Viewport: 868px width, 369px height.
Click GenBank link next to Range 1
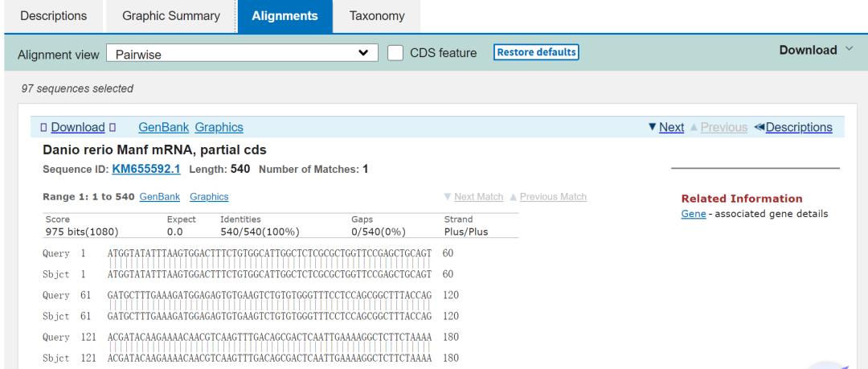pyautogui.click(x=165, y=197)
